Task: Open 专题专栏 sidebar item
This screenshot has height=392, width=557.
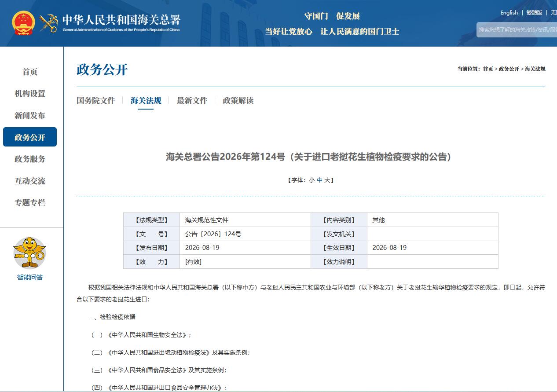Action: click(30, 202)
